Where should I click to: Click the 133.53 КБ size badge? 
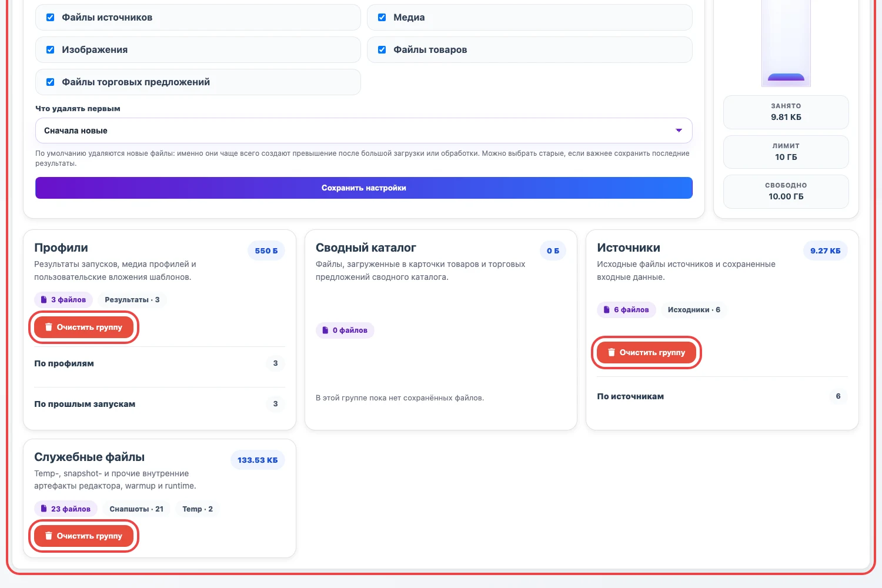(258, 460)
